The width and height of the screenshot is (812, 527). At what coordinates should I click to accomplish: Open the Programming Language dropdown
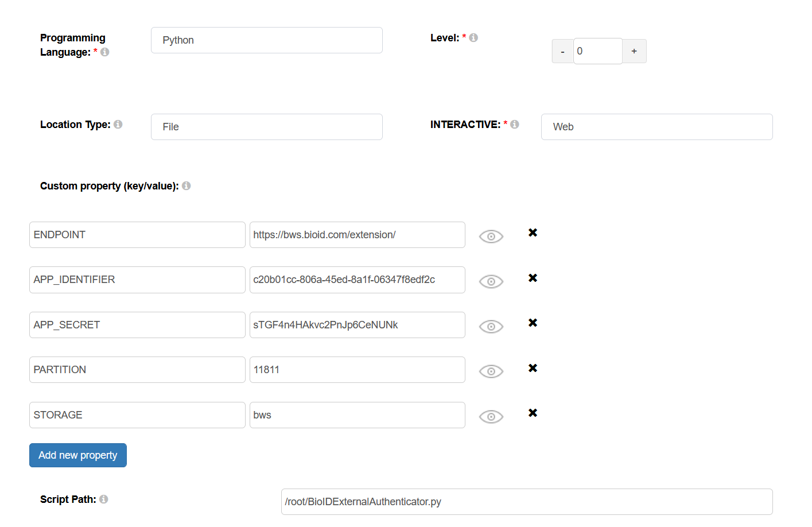[x=267, y=40]
